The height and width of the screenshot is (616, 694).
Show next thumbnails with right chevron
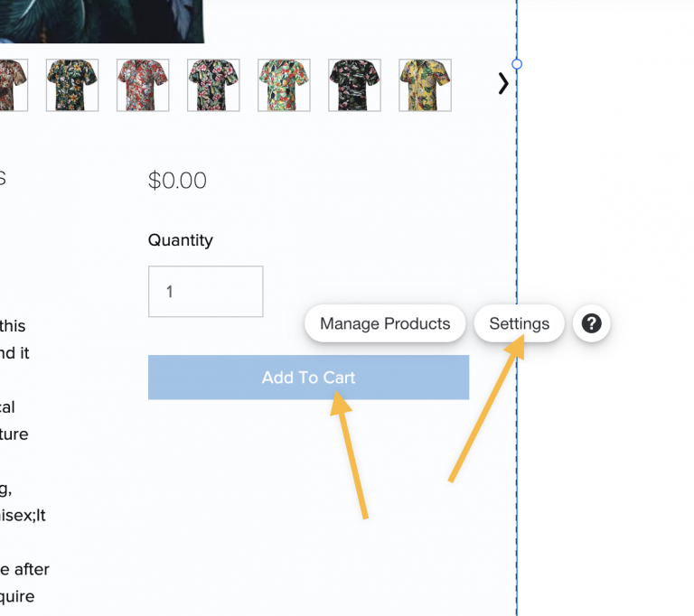click(x=503, y=84)
